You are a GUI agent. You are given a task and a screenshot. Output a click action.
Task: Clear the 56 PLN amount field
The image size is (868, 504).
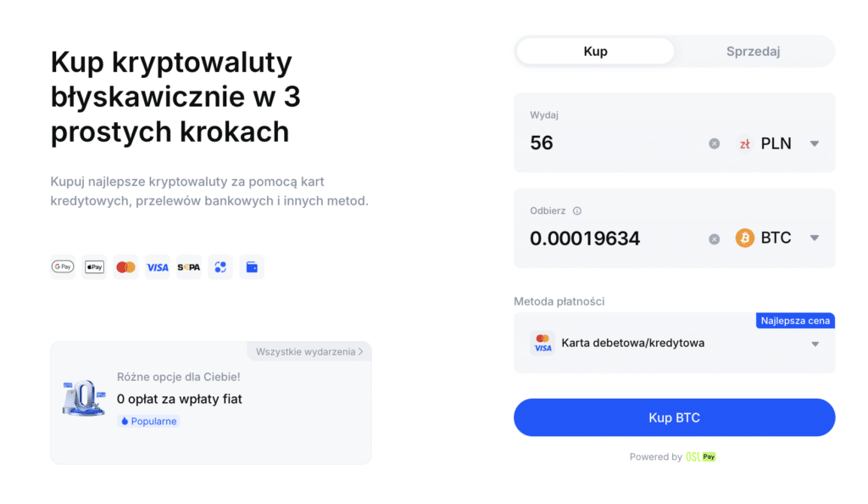pos(714,143)
